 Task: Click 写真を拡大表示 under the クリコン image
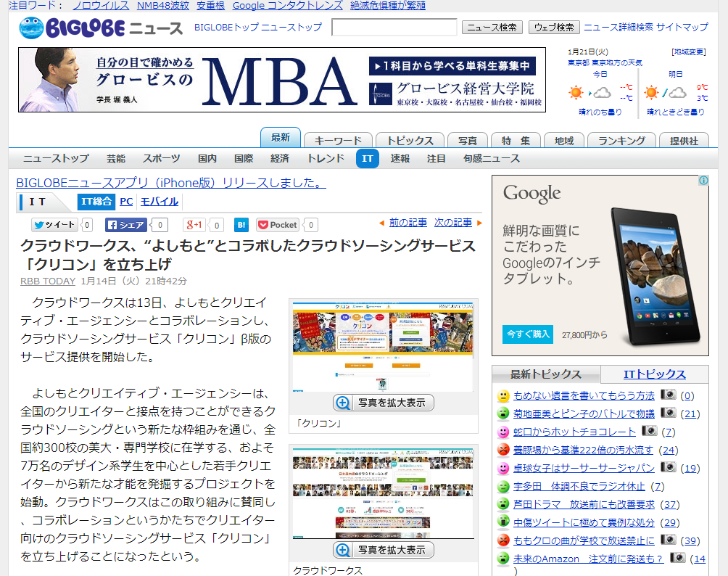[x=384, y=403]
